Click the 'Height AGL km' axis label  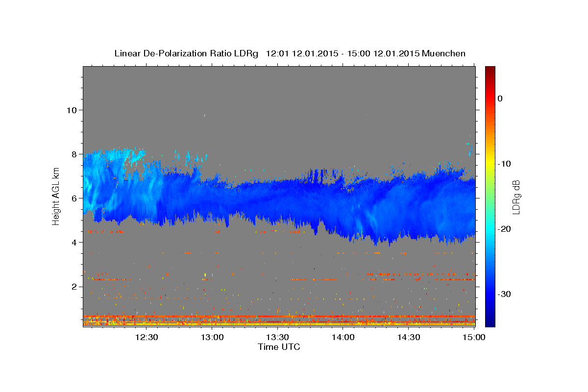coord(56,197)
